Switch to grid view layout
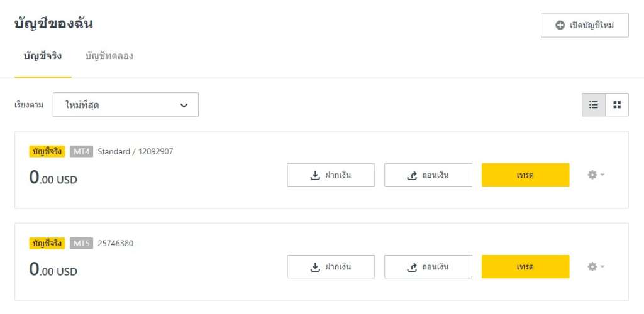The height and width of the screenshot is (314, 644). pyautogui.click(x=617, y=105)
